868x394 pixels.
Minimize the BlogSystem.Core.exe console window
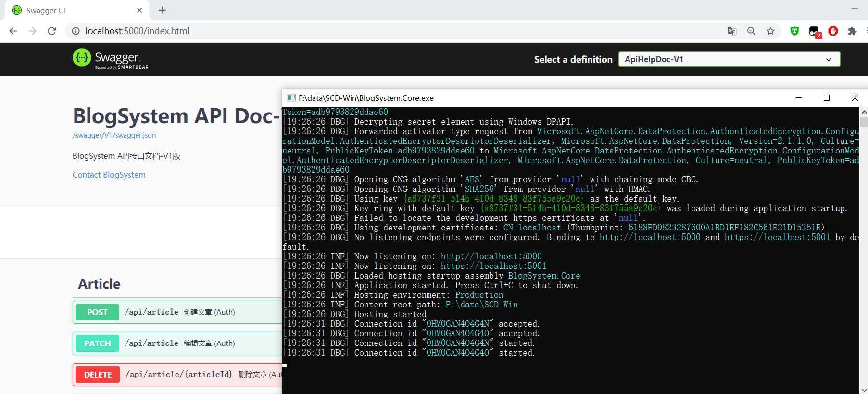point(799,98)
